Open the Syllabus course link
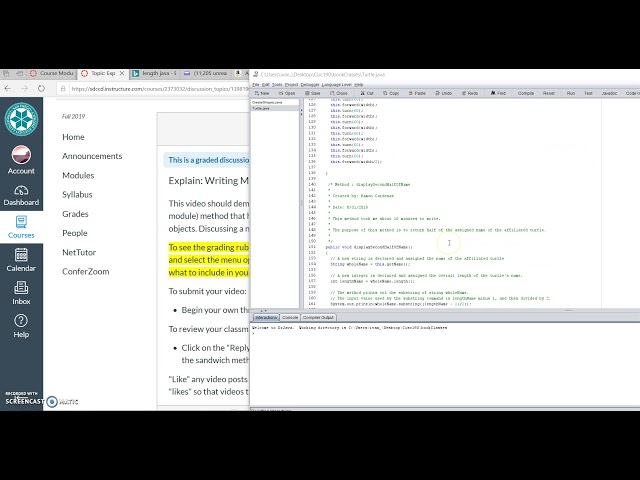This screenshot has height=480, width=640. point(77,194)
